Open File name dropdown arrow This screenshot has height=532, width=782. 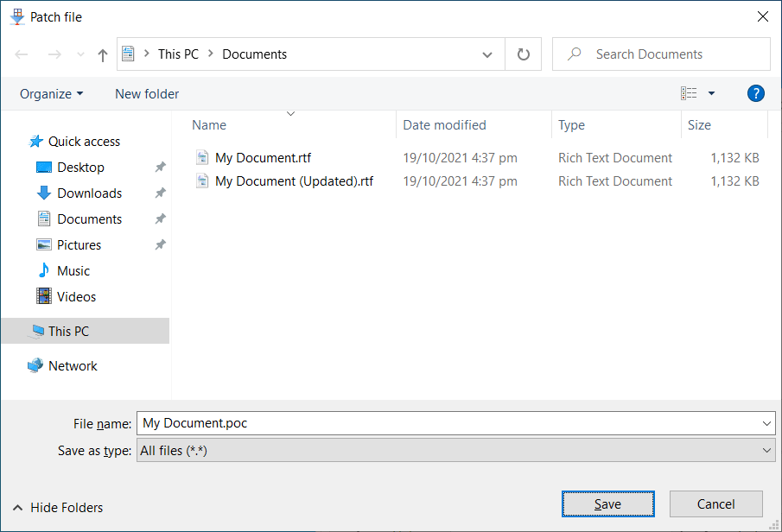click(x=766, y=423)
